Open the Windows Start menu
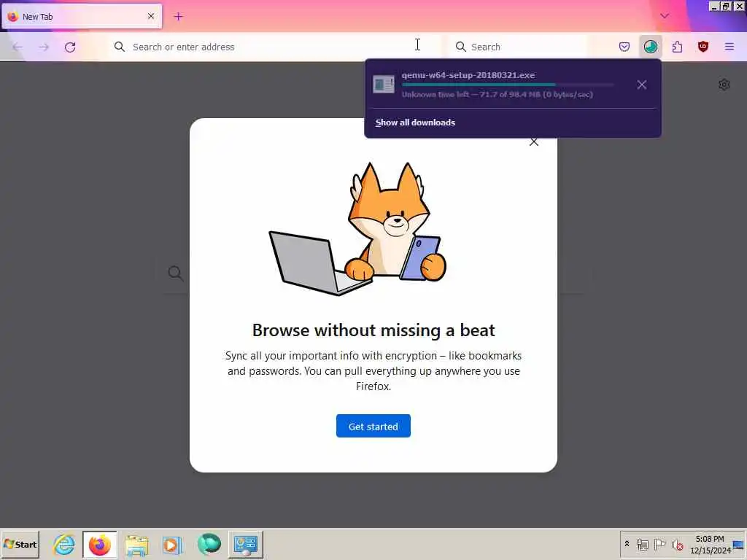 tap(20, 544)
